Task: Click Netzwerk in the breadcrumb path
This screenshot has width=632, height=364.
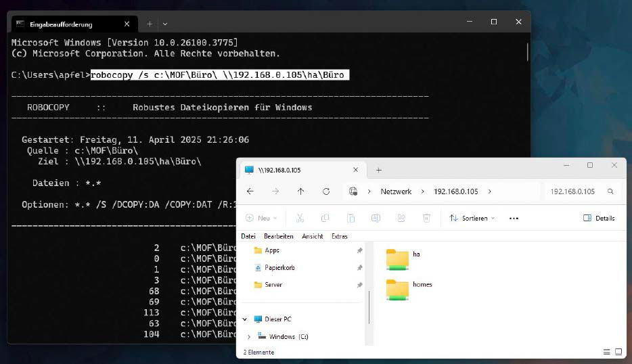Action: 396,191
